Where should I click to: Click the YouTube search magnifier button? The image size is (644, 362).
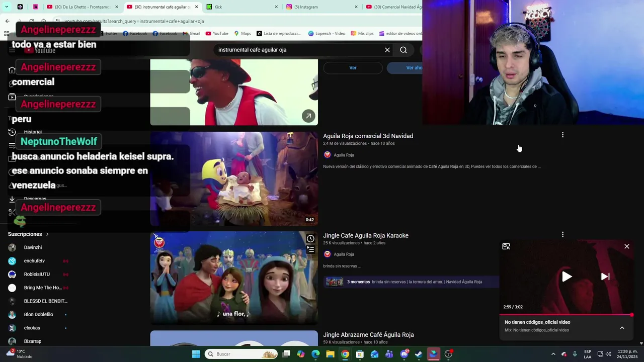pos(404,50)
